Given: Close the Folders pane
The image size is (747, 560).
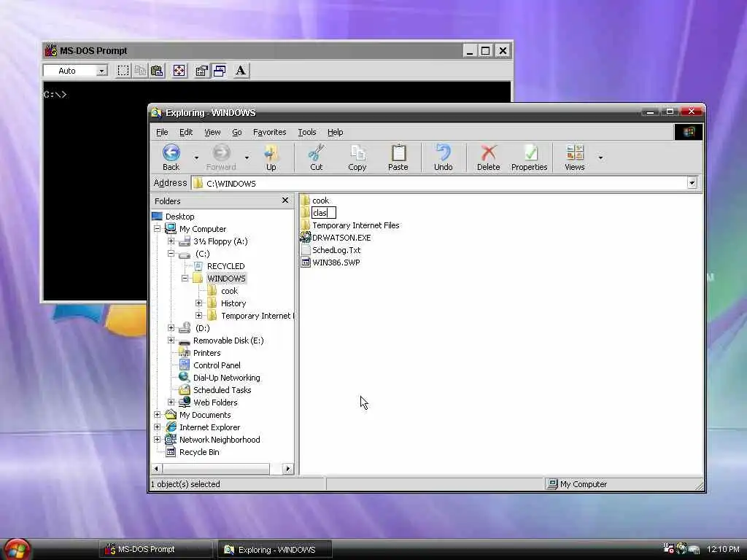Looking at the screenshot, I should coord(285,201).
